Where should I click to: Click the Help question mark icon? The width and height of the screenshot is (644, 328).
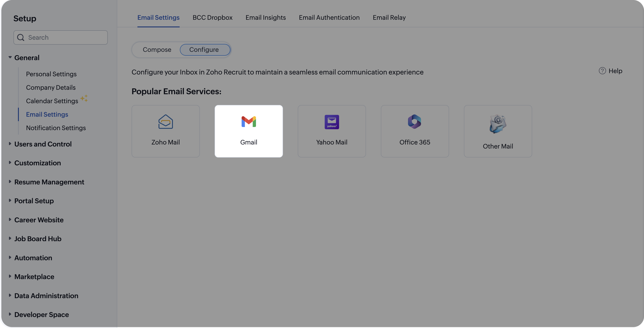(x=602, y=71)
